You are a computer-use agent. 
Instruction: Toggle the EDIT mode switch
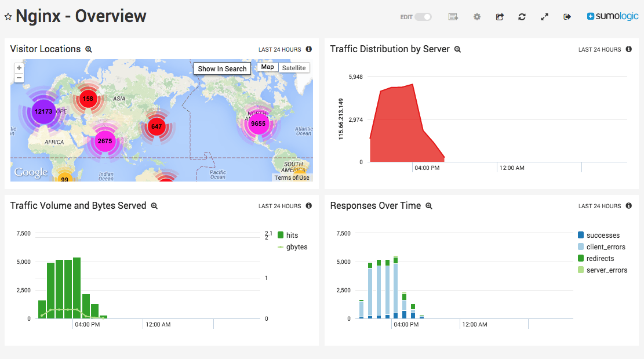click(x=423, y=17)
